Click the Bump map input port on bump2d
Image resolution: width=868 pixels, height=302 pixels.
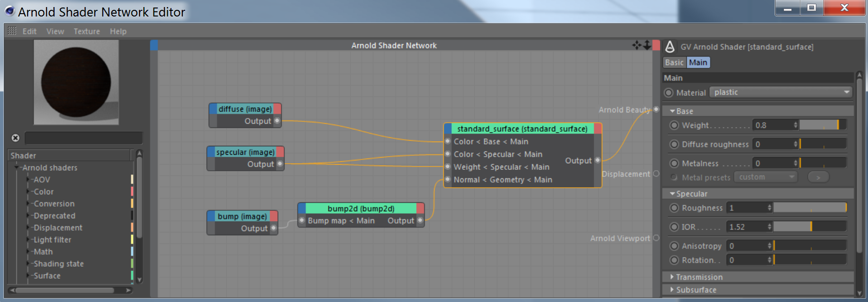click(x=302, y=220)
